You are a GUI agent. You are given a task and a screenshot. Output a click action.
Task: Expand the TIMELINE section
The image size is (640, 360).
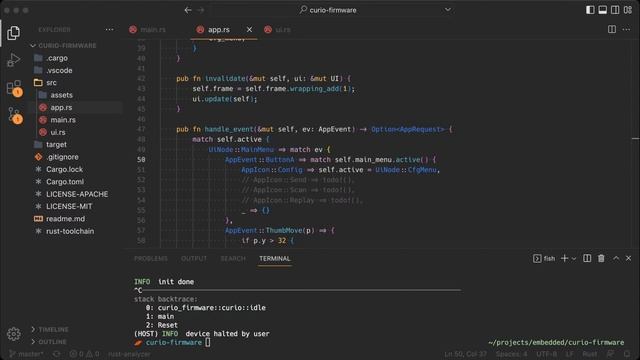click(53, 329)
